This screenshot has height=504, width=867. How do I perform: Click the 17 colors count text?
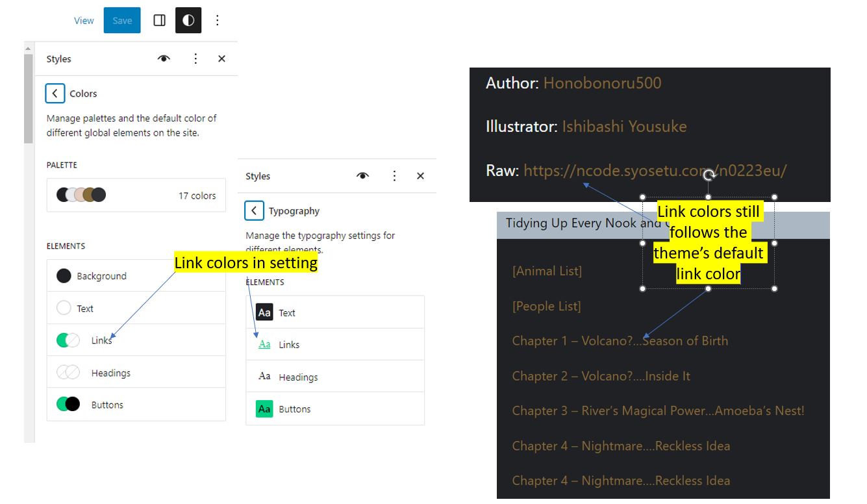pyautogui.click(x=197, y=195)
